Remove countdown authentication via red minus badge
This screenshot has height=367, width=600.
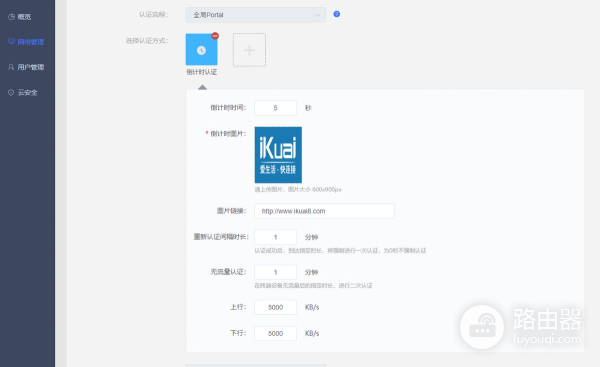[215, 36]
